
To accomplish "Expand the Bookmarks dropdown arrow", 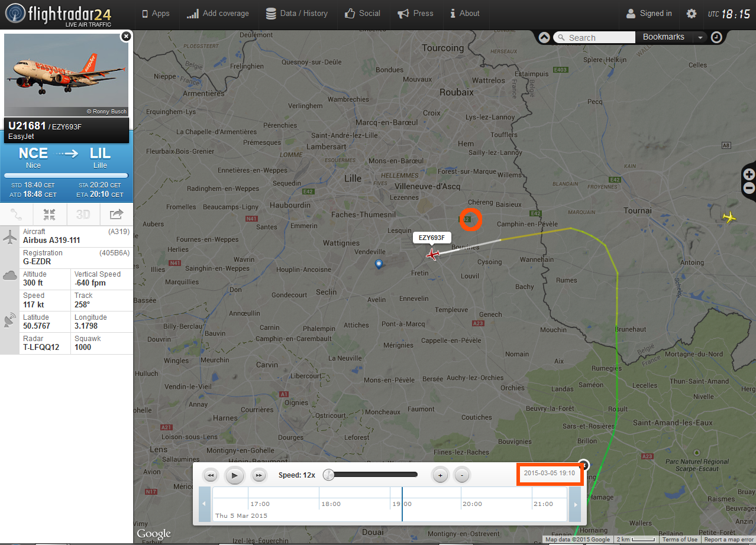I will (700, 37).
